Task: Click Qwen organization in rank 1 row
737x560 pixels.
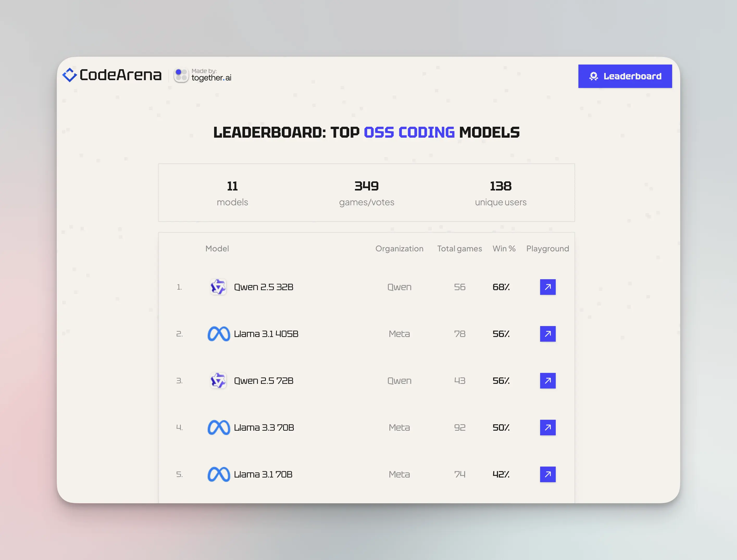Action: (x=399, y=287)
